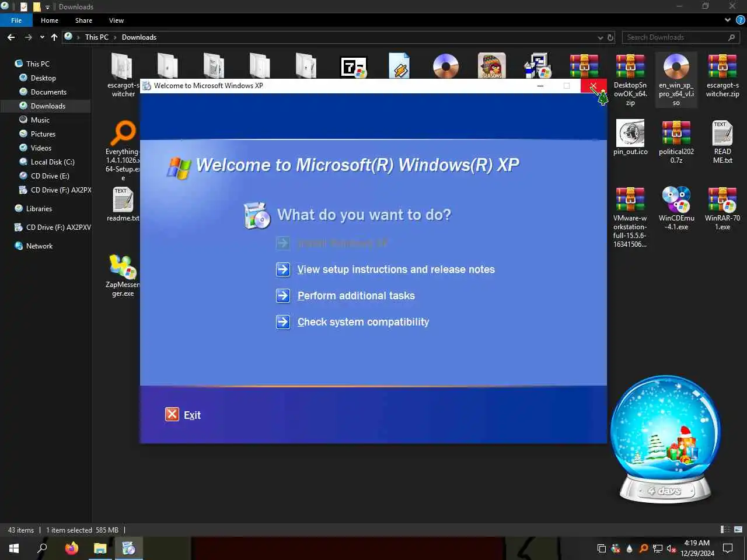The width and height of the screenshot is (747, 560).
Task: Open the Windows Start menu
Action: (x=14, y=548)
